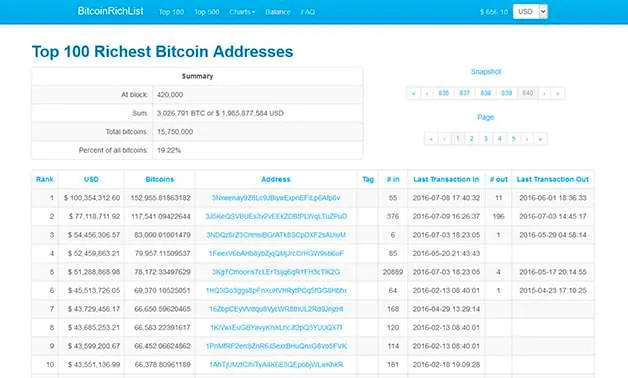This screenshot has width=628, height=378.
Task: Open the USD currency selector dropdown
Action: coord(530,12)
